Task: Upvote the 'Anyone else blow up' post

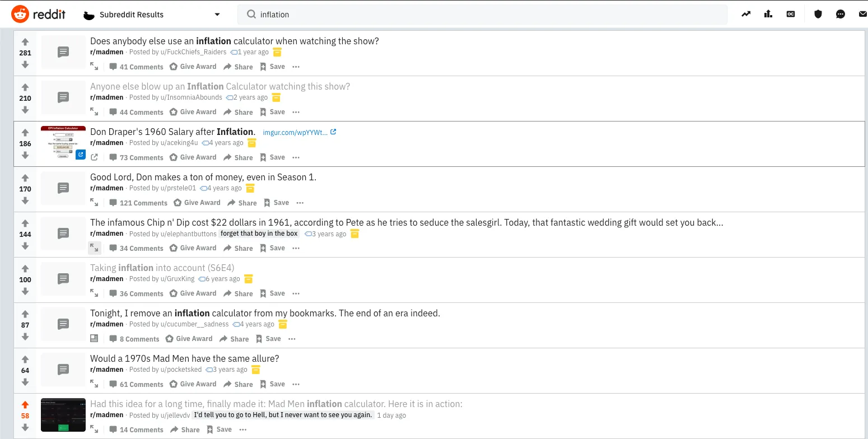Action: click(x=25, y=87)
